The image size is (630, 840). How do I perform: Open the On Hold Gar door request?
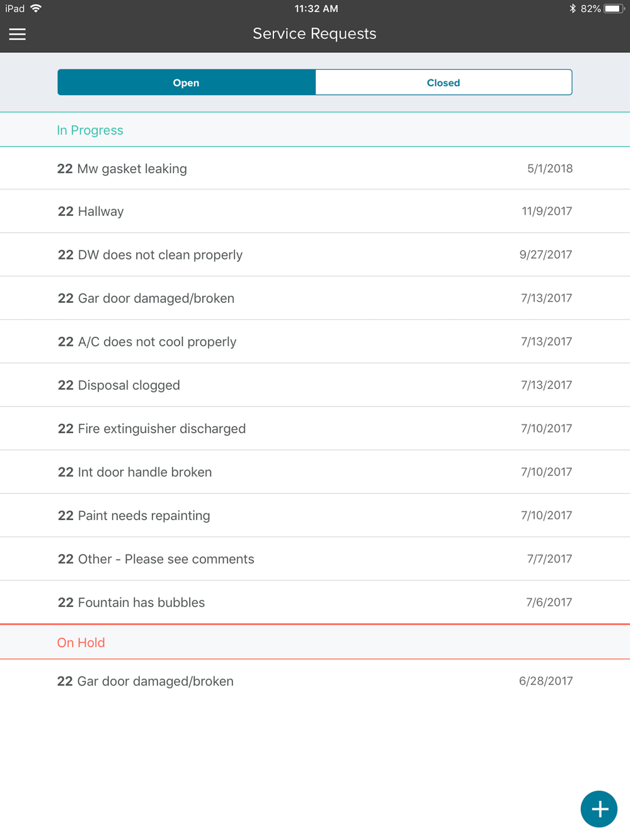(x=315, y=681)
